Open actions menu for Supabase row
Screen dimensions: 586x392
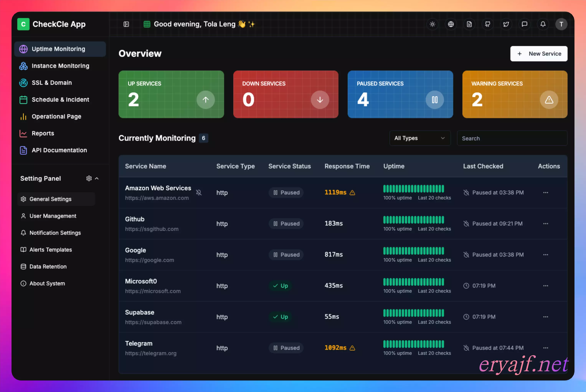pos(546,317)
